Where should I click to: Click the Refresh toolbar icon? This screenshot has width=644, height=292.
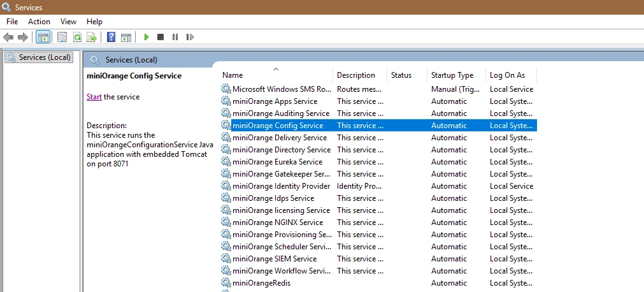point(77,38)
